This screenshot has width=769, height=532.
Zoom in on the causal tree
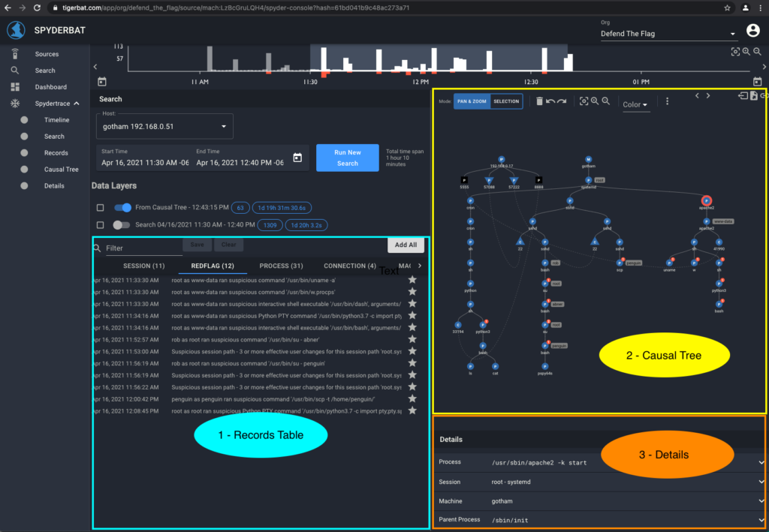click(595, 101)
